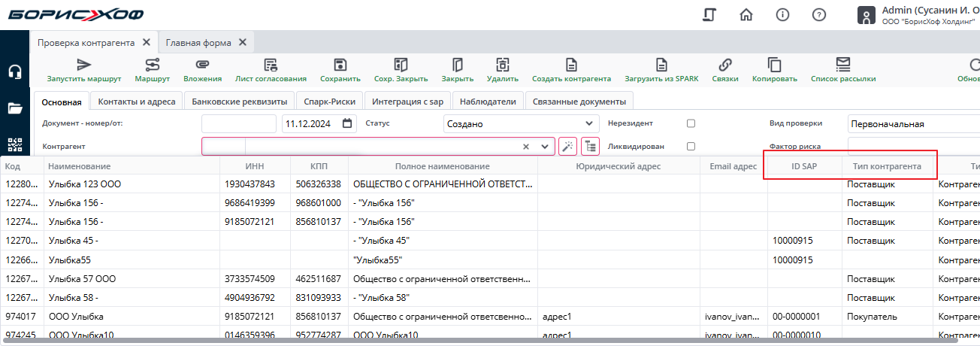Select the ООО Улыбка row
The height and width of the screenshot is (346, 980).
coord(76,317)
